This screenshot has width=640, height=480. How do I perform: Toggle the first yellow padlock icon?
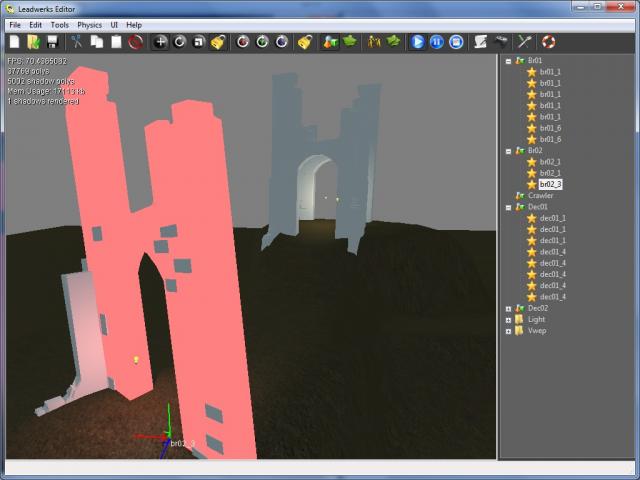pos(218,42)
